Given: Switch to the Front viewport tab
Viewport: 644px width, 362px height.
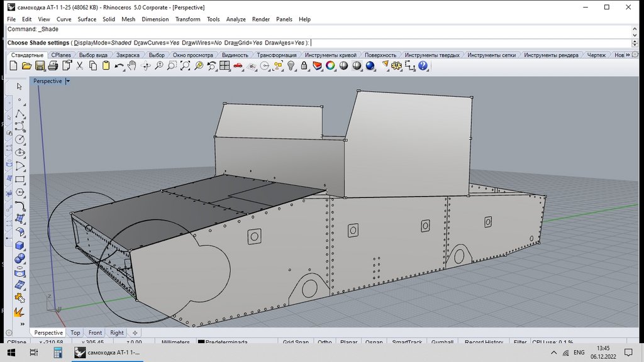Looking at the screenshot, I should pyautogui.click(x=95, y=333).
